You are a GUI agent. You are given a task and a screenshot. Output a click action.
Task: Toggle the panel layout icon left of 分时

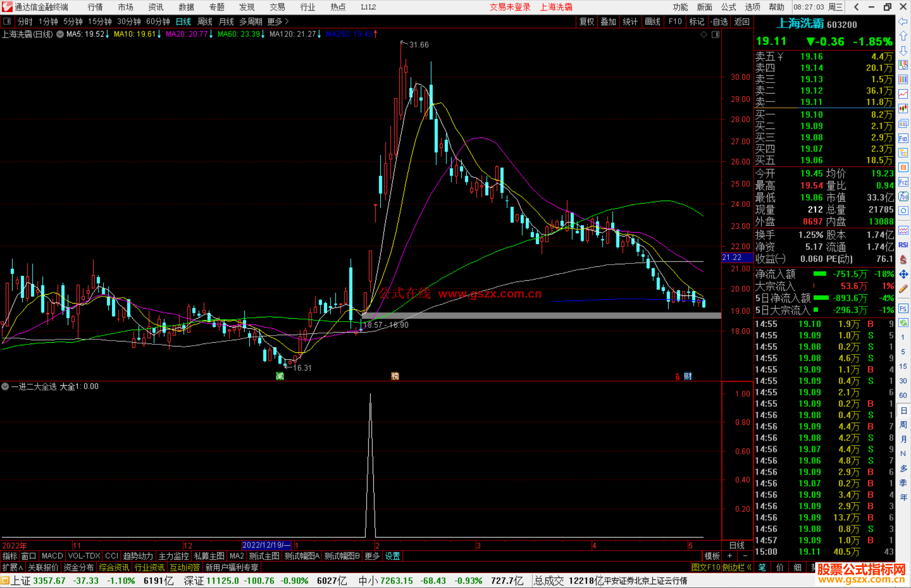click(x=7, y=21)
